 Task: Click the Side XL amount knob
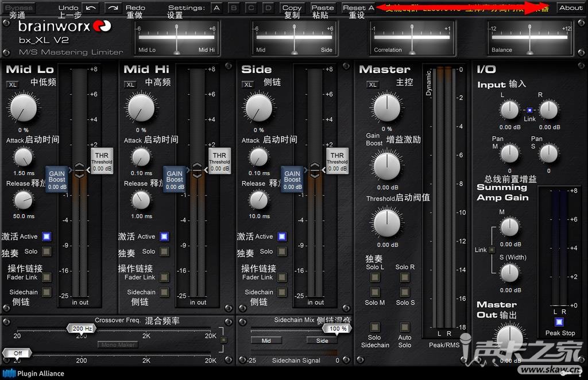click(259, 108)
